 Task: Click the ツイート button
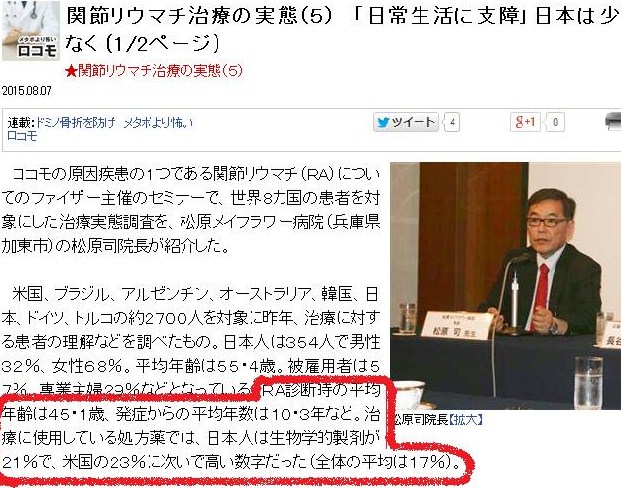406,122
